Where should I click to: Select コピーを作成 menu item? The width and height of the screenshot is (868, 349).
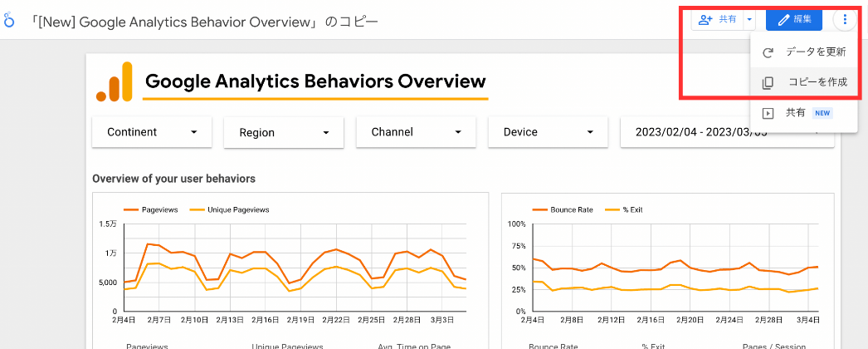[x=804, y=82]
